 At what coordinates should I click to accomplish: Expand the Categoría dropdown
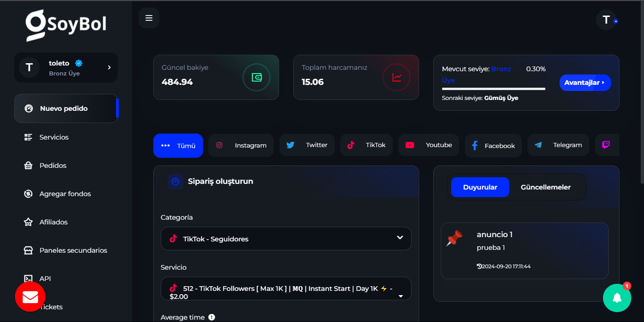point(286,239)
